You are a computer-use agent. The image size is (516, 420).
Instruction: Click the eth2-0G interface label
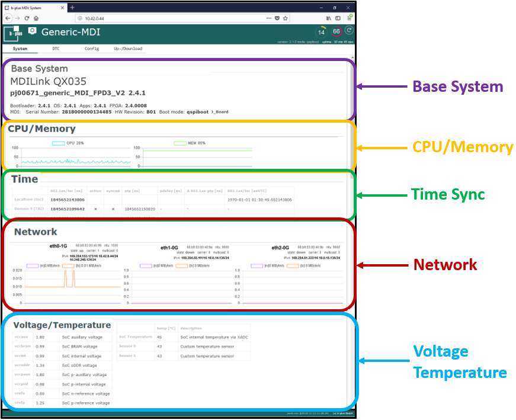(x=280, y=248)
